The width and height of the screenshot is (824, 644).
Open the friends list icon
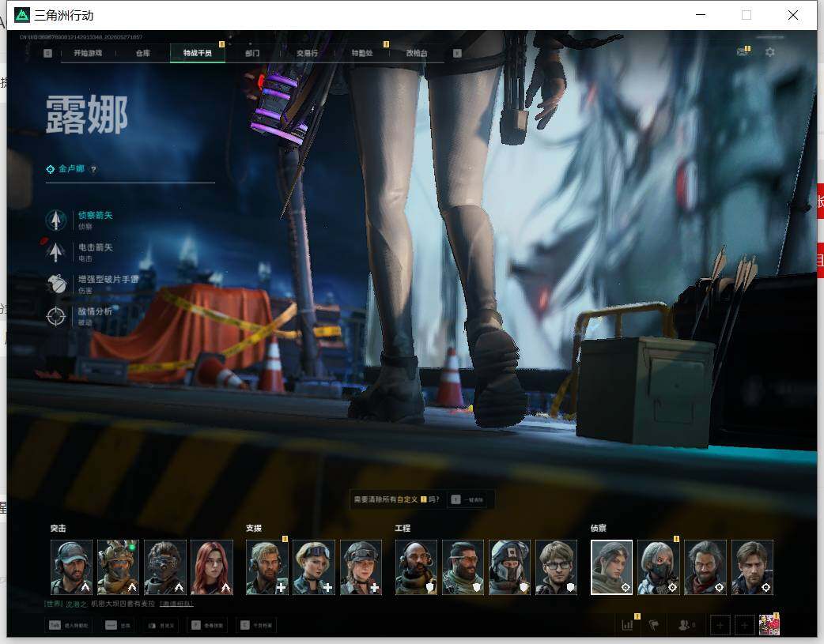tap(686, 625)
